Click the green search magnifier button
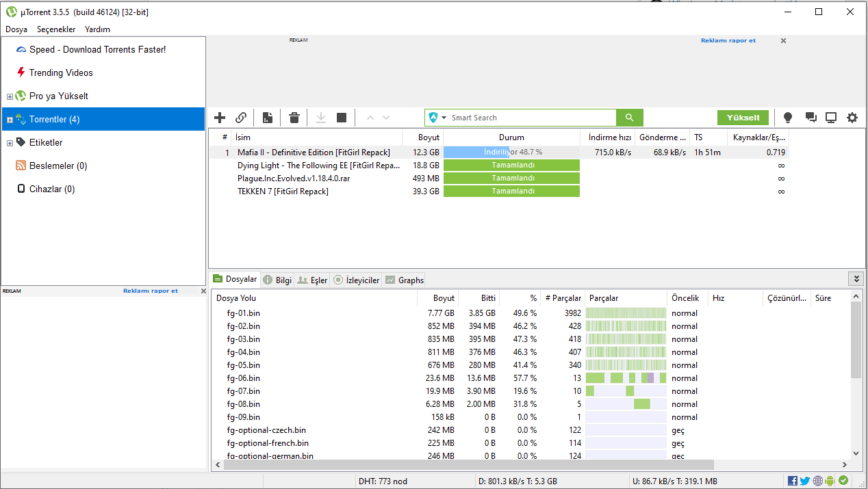 [x=629, y=118]
